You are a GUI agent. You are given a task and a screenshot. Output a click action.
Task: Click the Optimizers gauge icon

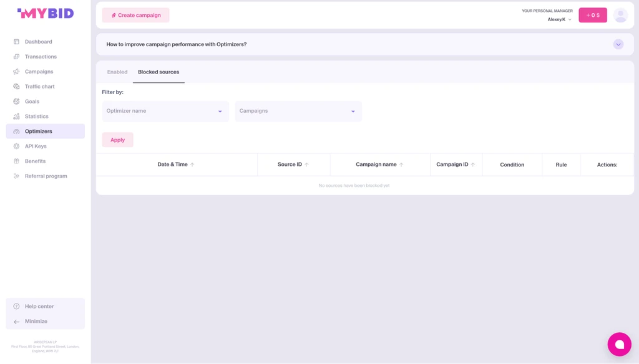(16, 131)
